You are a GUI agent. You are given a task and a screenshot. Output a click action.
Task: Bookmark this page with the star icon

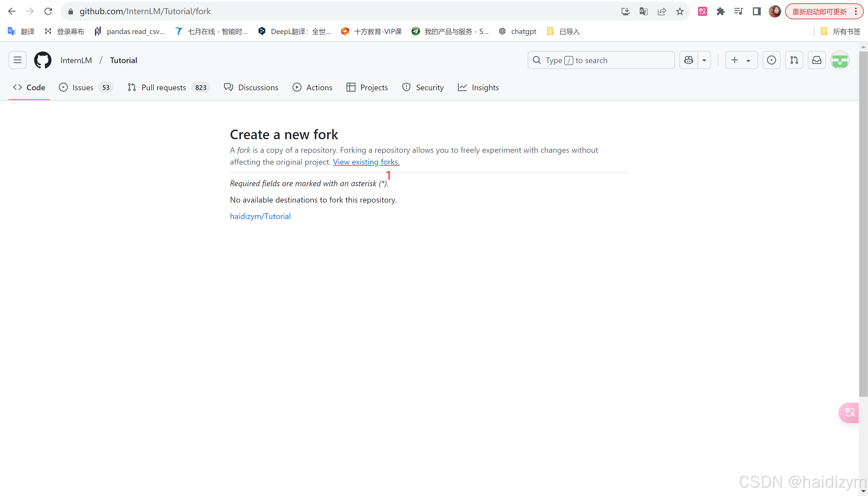pyautogui.click(x=680, y=12)
